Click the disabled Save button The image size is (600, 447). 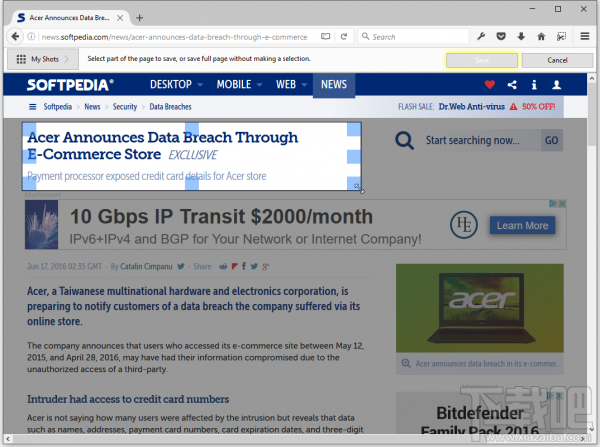point(482,60)
